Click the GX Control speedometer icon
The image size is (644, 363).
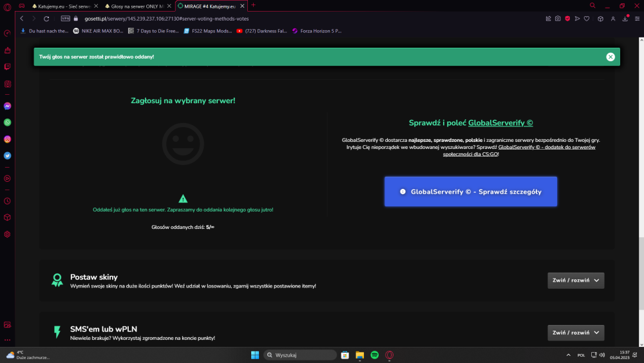[7, 34]
